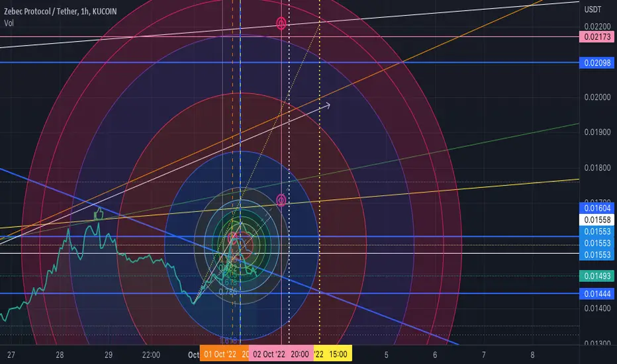Select the blue 0.02098 price label
Viewport: 617px width, 364px height.
pyautogui.click(x=597, y=63)
